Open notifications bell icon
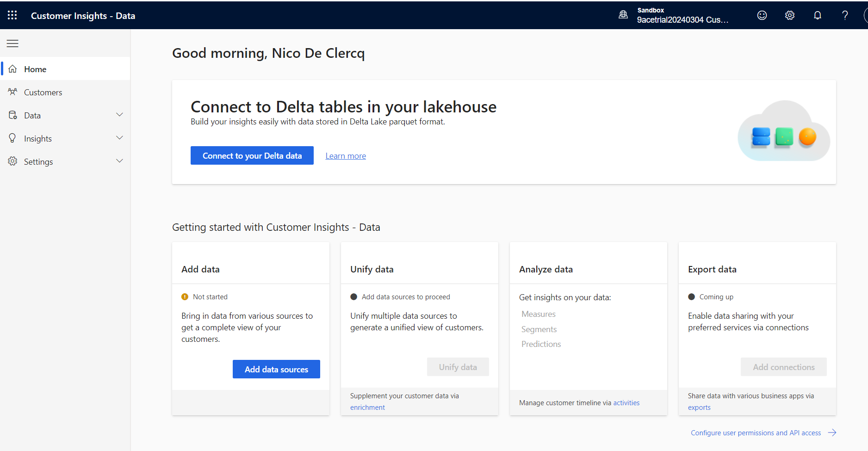 click(818, 15)
